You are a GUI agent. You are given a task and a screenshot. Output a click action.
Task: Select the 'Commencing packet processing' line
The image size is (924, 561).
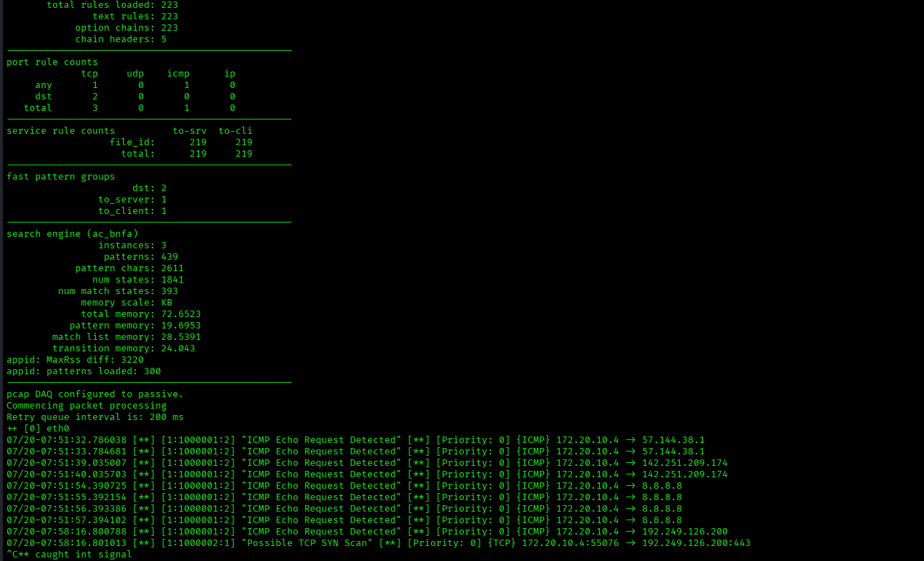coord(87,406)
